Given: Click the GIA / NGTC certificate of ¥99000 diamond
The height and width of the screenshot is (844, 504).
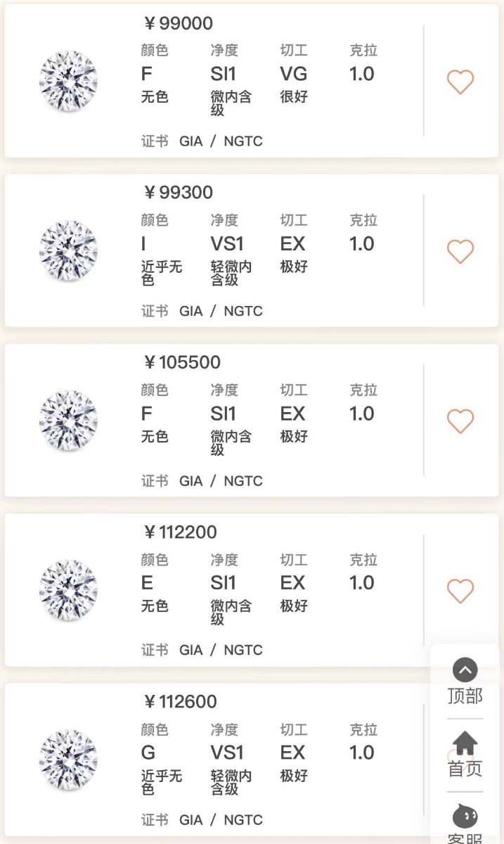Looking at the screenshot, I should click(221, 141).
